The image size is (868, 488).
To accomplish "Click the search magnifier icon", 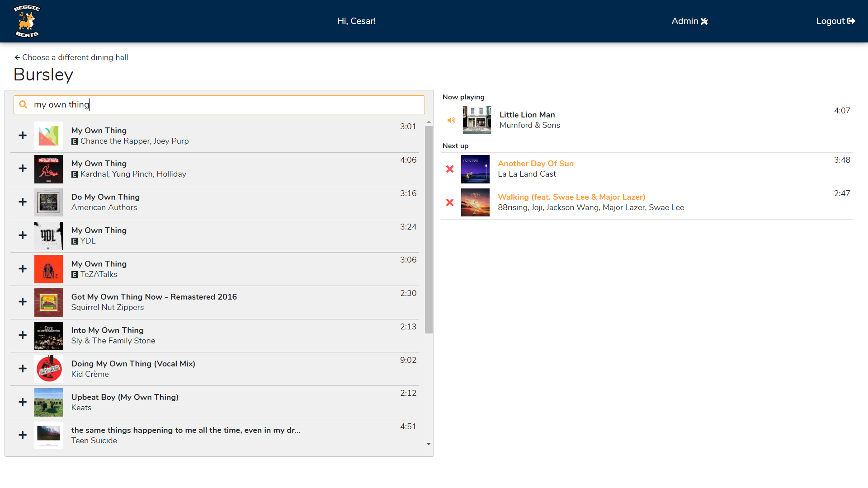I will tap(24, 104).
